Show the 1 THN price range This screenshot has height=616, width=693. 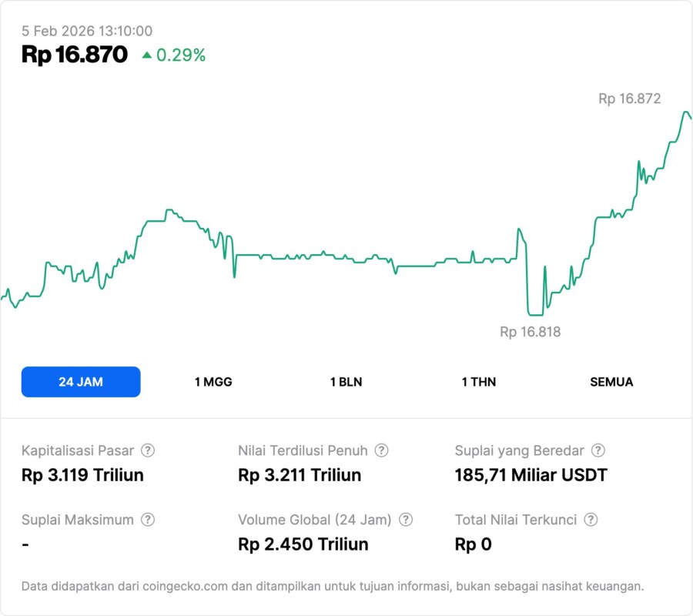click(x=479, y=382)
